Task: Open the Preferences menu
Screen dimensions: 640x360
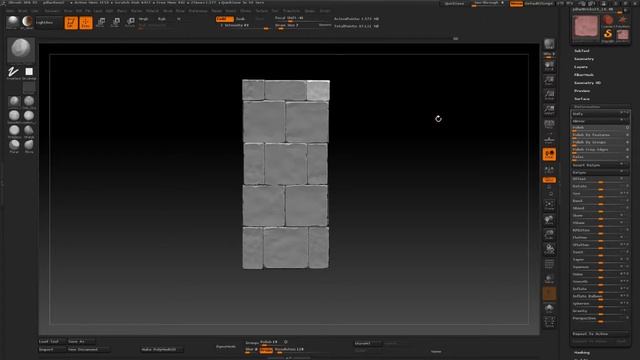Action: (198, 11)
